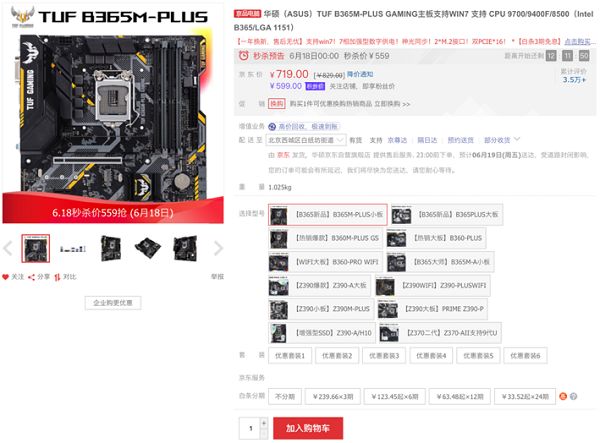Click the compare arrows icon

pyautogui.click(x=57, y=277)
